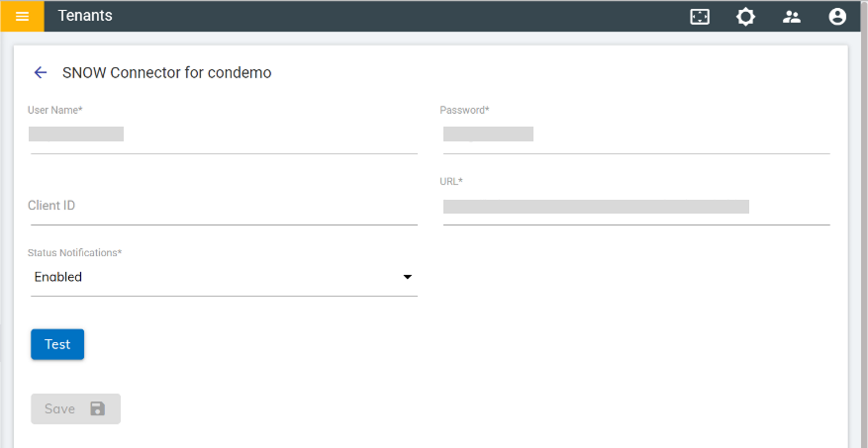Click the Save button
This screenshot has height=448, width=868.
click(76, 408)
